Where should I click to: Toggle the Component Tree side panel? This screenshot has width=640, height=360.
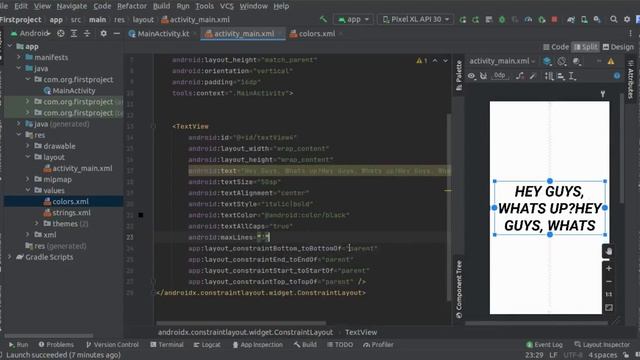459,289
